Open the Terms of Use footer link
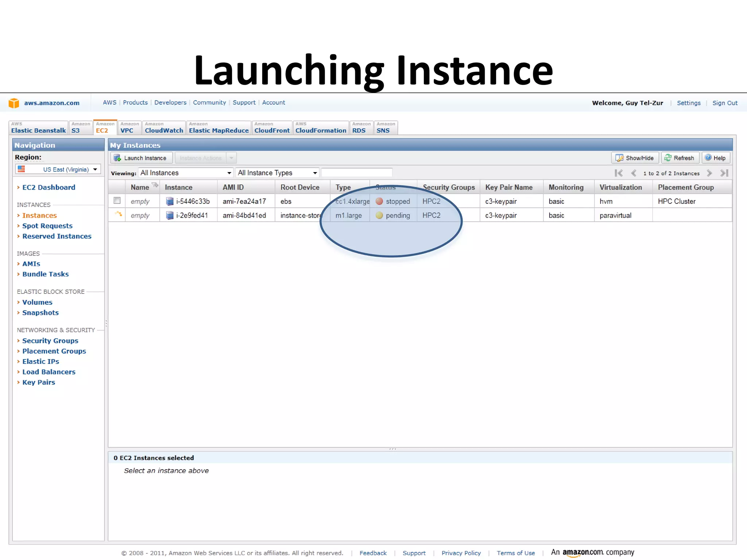Screen dimensions: 747x560 coord(516,553)
